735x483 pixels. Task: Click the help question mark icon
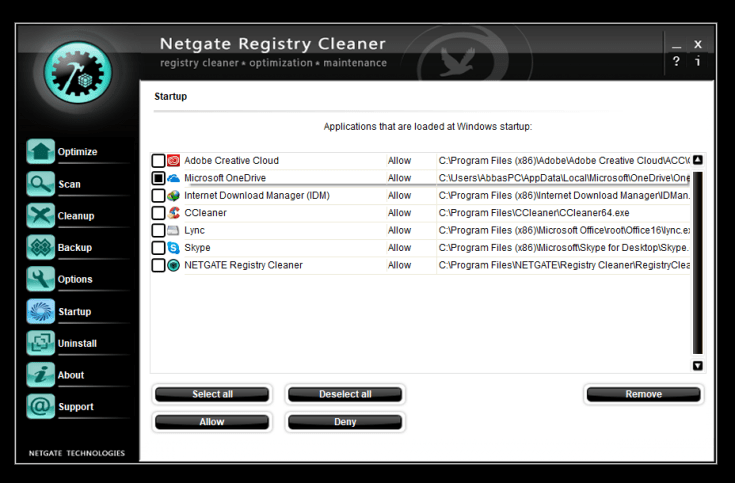click(x=676, y=61)
